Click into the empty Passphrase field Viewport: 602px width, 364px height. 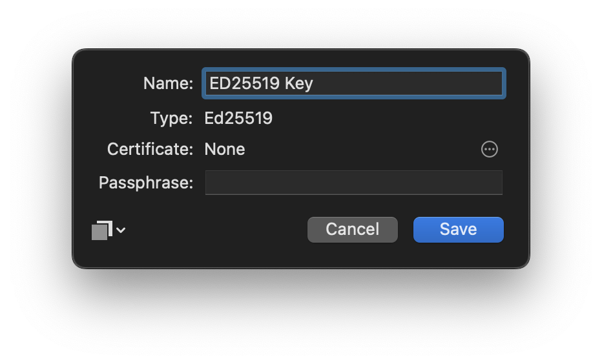point(353,183)
